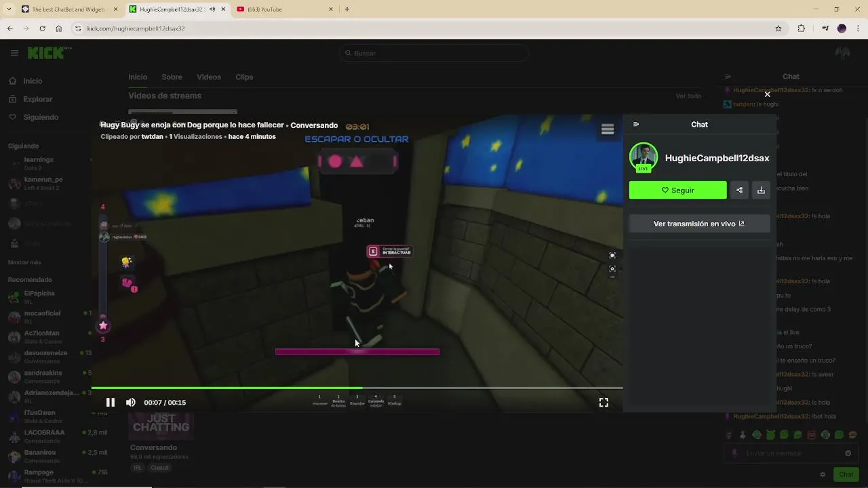Viewport: 868px width, 488px height.
Task: Open a new browser tab with plus
Action: 347,9
